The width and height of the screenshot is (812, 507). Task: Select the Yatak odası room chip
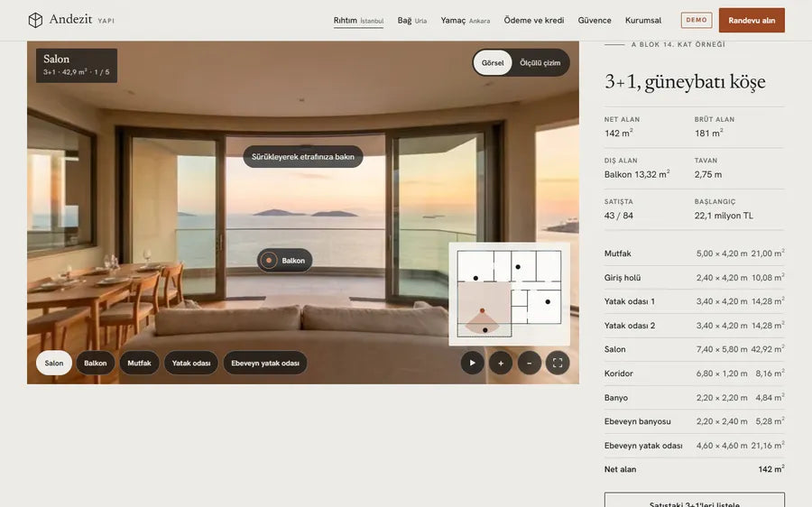click(x=191, y=363)
